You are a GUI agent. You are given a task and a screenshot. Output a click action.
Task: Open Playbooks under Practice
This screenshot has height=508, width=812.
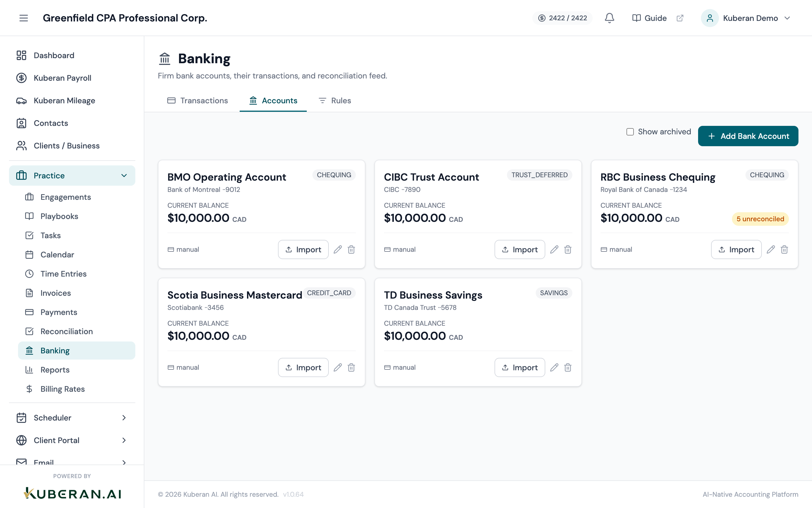(76, 216)
